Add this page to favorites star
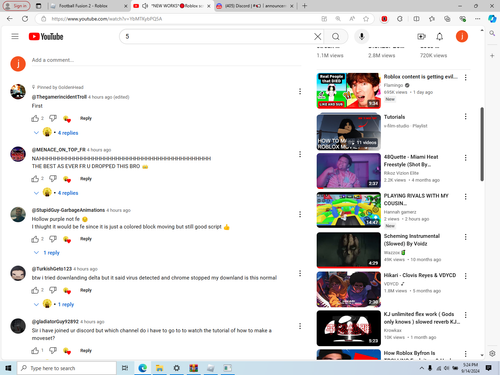The width and height of the screenshot is (500, 375). click(x=366, y=19)
